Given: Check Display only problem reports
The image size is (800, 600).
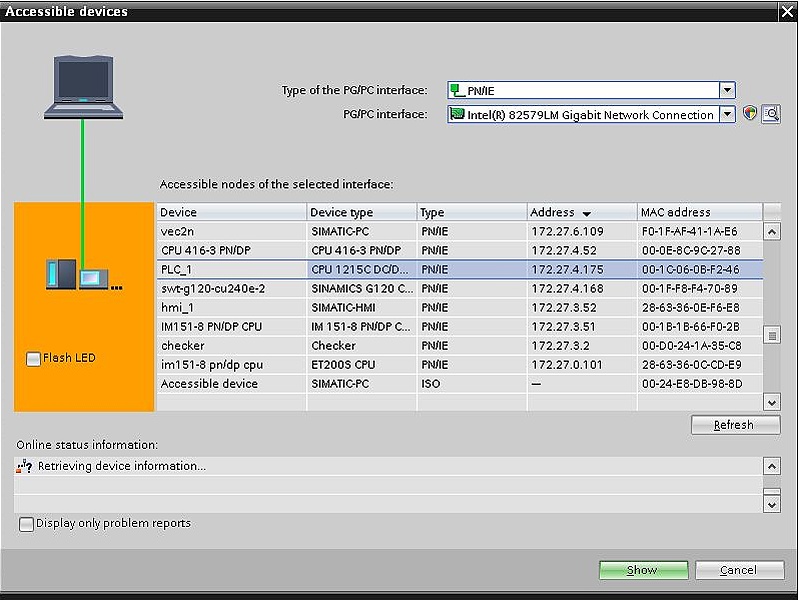Looking at the screenshot, I should pyautogui.click(x=26, y=524).
